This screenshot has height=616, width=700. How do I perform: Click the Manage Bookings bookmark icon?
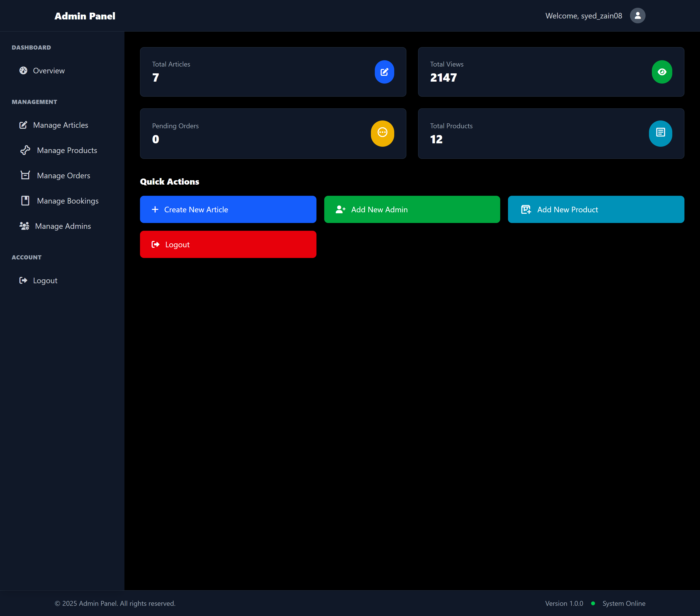[x=25, y=201]
